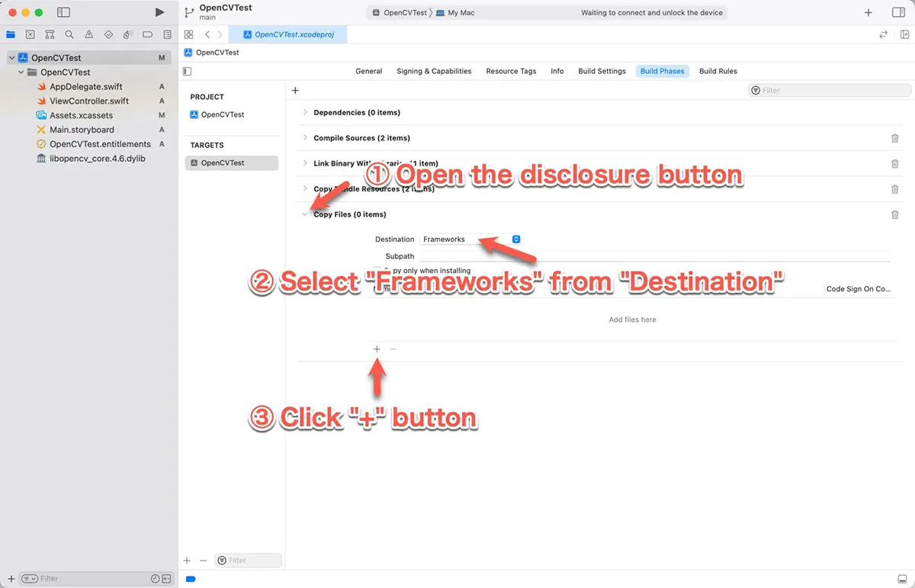Open the Find navigator magnifier icon
Viewport: 915px width, 588px height.
[x=69, y=34]
